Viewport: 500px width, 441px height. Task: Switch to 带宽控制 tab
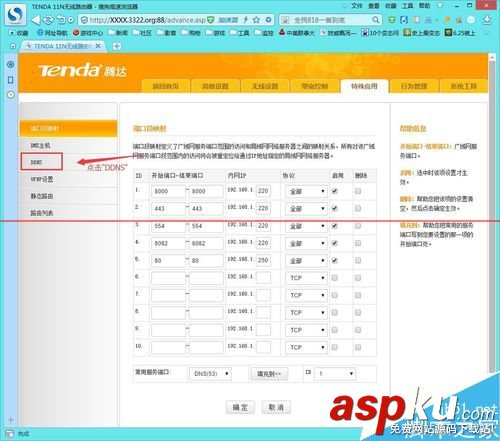[x=315, y=86]
